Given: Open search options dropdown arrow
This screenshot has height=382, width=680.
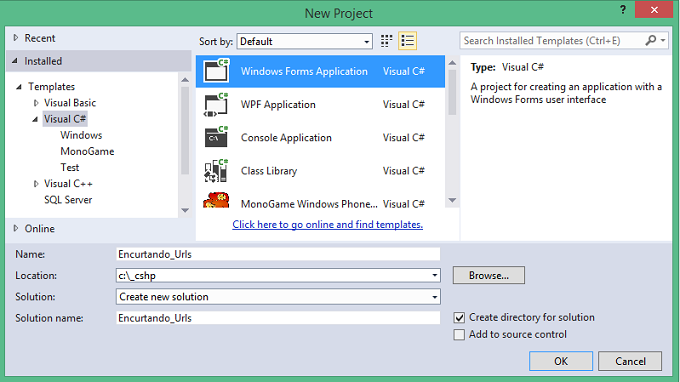Looking at the screenshot, I should [663, 40].
